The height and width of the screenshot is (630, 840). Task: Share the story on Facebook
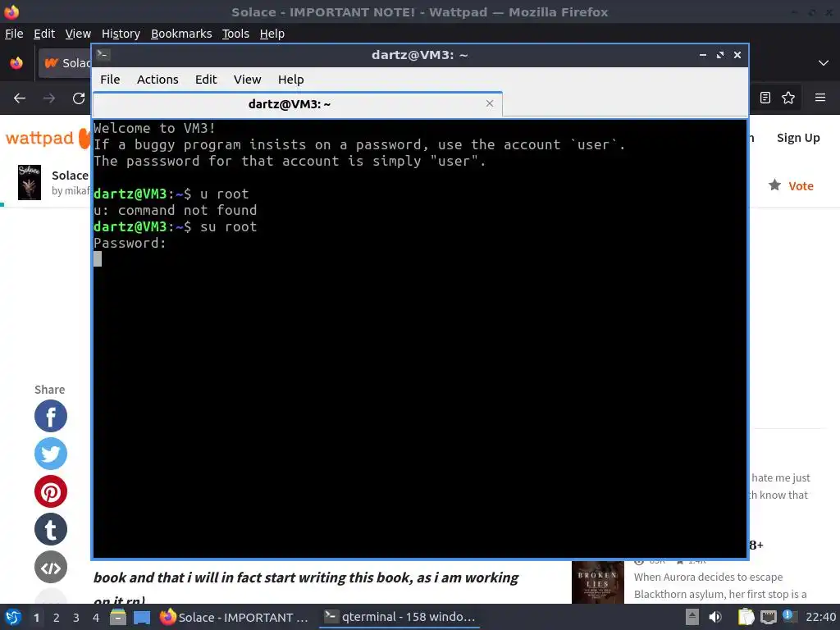51,416
